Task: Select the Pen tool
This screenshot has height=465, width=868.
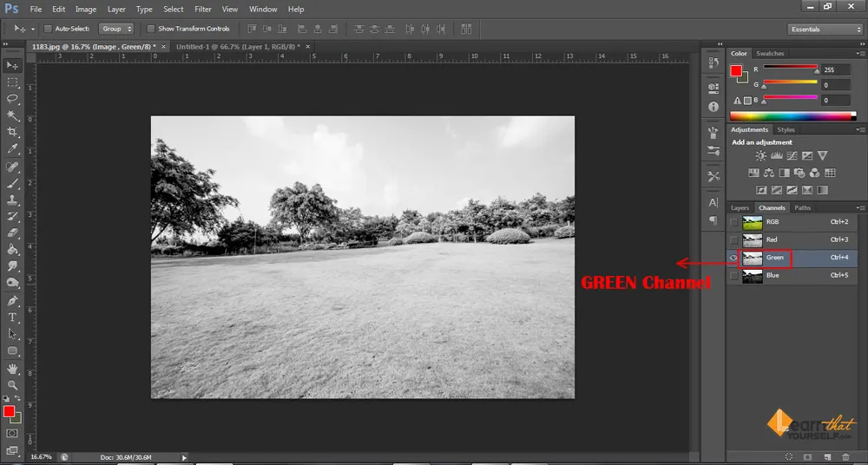Action: [x=13, y=301]
